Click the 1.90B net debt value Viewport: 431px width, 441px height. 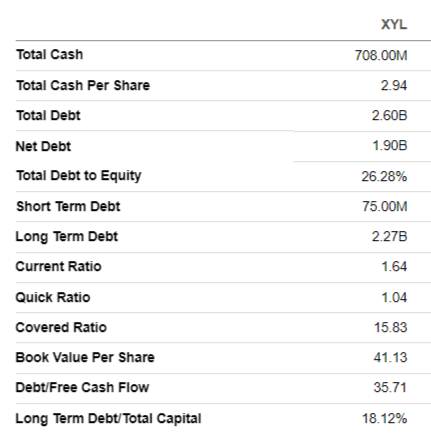390,146
